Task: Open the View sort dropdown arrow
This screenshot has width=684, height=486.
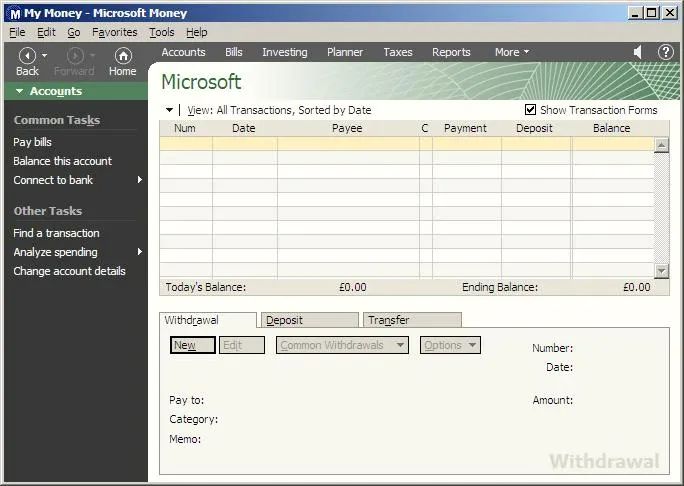Action: click(169, 110)
